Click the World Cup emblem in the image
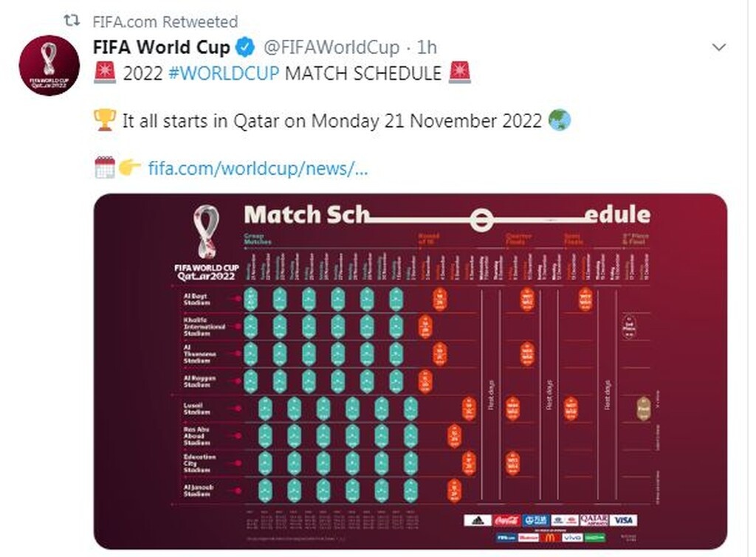 coord(206,232)
